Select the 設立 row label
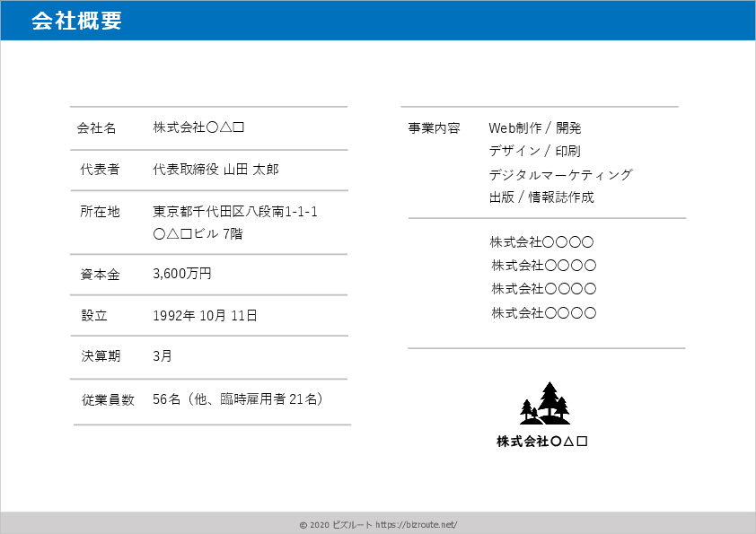756x534 pixels. pos(94,316)
